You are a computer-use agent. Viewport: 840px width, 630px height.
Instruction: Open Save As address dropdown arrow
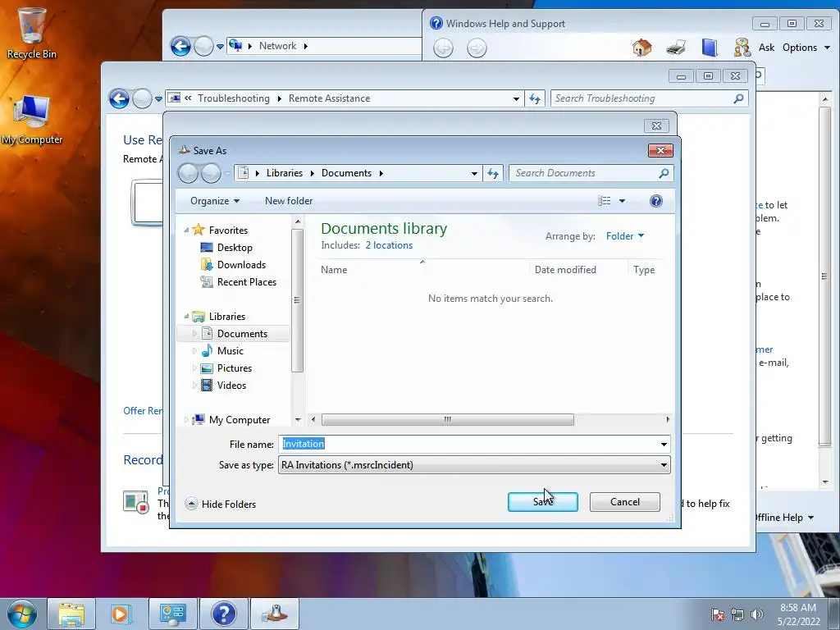474,174
